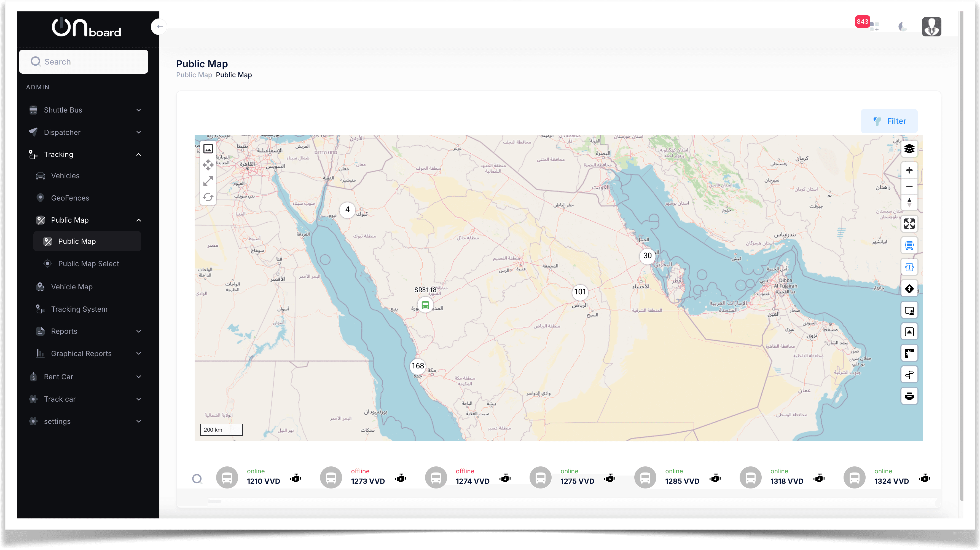Print the map view
Image resolution: width=980 pixels, height=550 pixels.
pyautogui.click(x=910, y=396)
